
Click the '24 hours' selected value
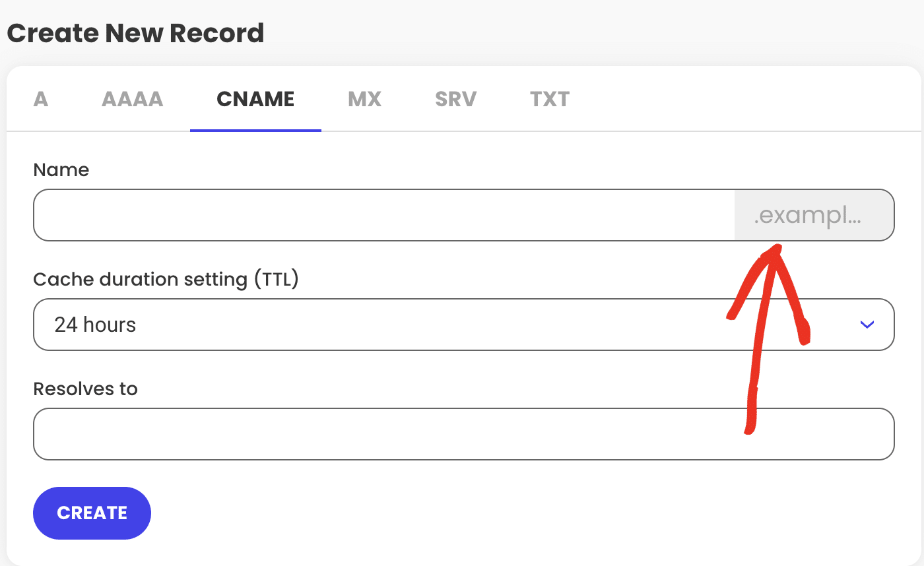(x=95, y=325)
